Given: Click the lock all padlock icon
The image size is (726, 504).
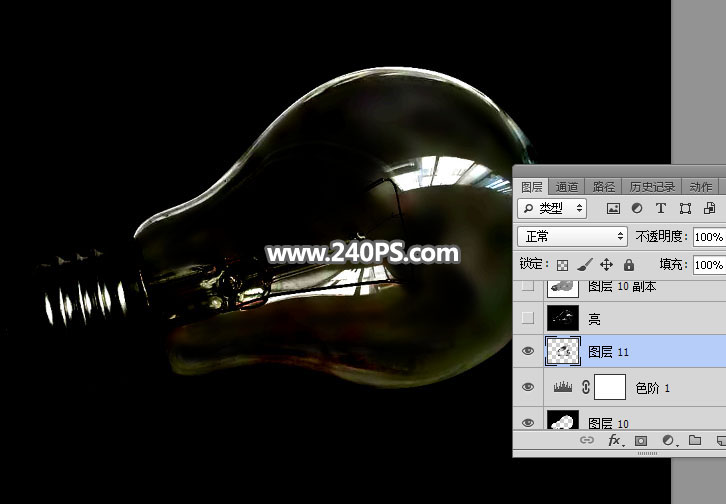Looking at the screenshot, I should [628, 265].
